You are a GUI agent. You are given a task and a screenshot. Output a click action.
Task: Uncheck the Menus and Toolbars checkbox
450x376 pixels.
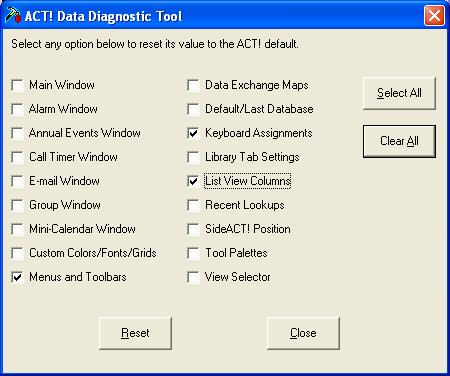(17, 277)
